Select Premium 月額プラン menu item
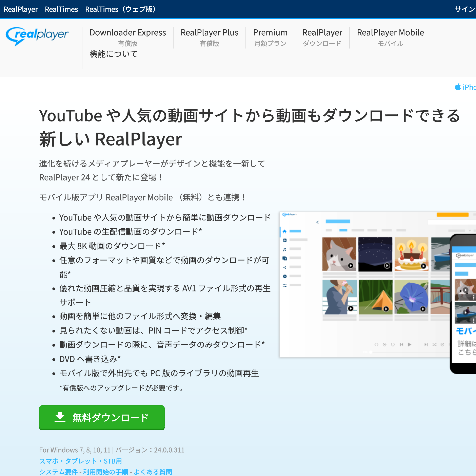This screenshot has width=476, height=476. (x=270, y=37)
